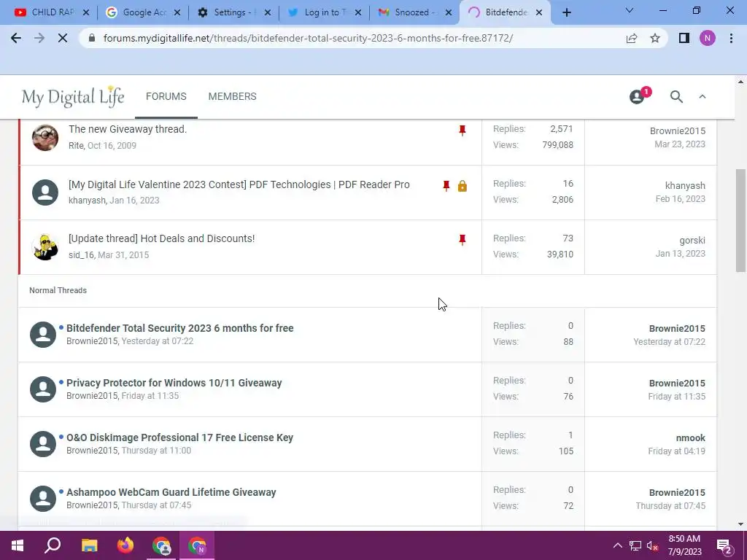This screenshot has width=747, height=560.
Task: Open Bitdefender Total Security 2023 thread
Action: (179, 328)
